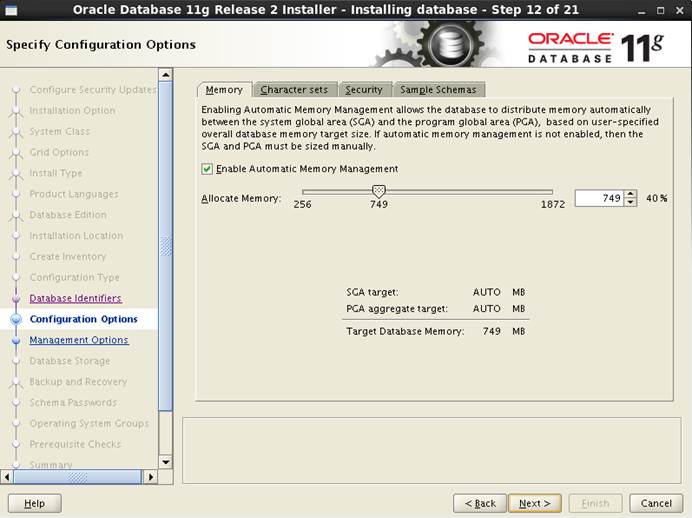The height and width of the screenshot is (518, 692).
Task: Click the 'Configuration Type' step text
Action: pyautogui.click(x=75, y=278)
